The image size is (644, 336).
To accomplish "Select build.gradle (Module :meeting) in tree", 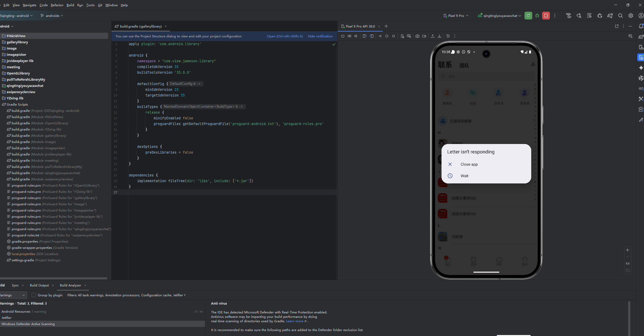I will [x=35, y=161].
